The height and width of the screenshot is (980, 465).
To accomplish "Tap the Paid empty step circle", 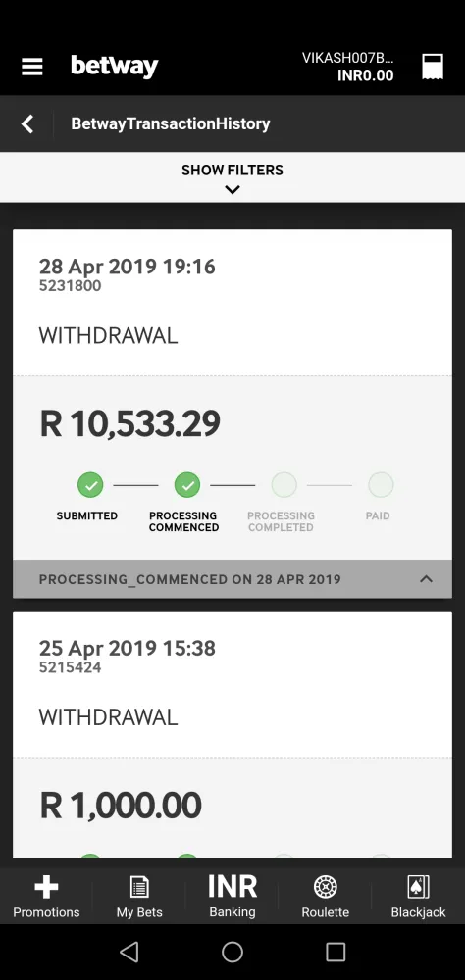I will pos(381,485).
